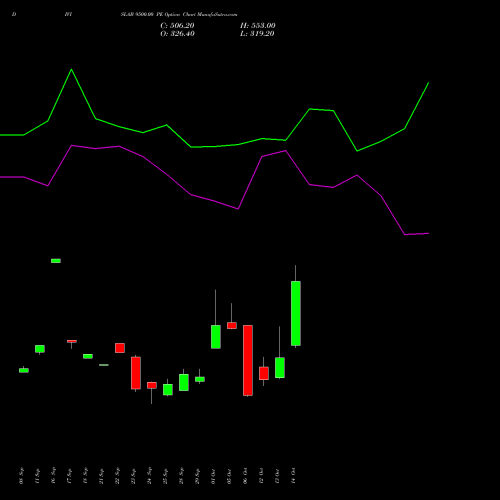Select the 14 Oct date label

[294, 476]
